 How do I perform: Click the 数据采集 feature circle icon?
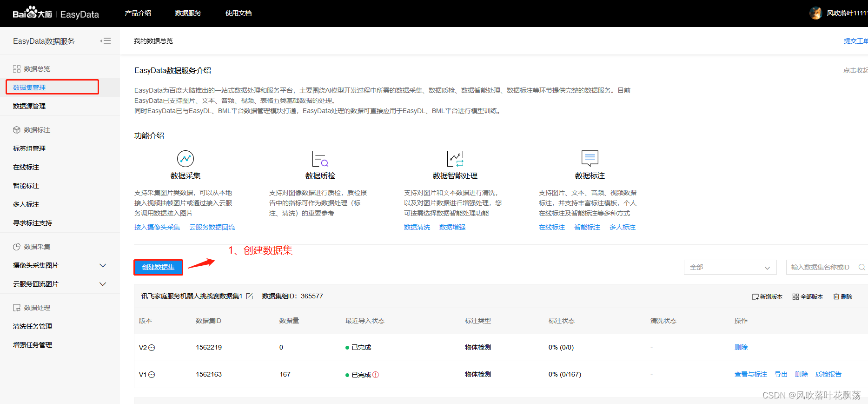coord(186,159)
